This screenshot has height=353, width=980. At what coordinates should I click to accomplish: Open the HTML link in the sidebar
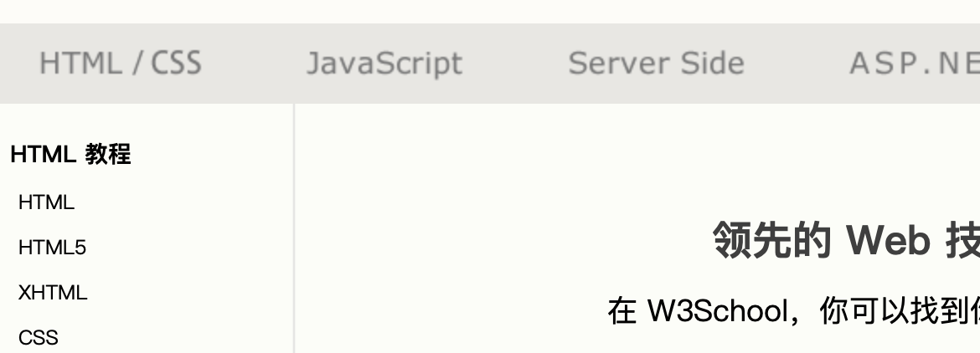point(46,202)
